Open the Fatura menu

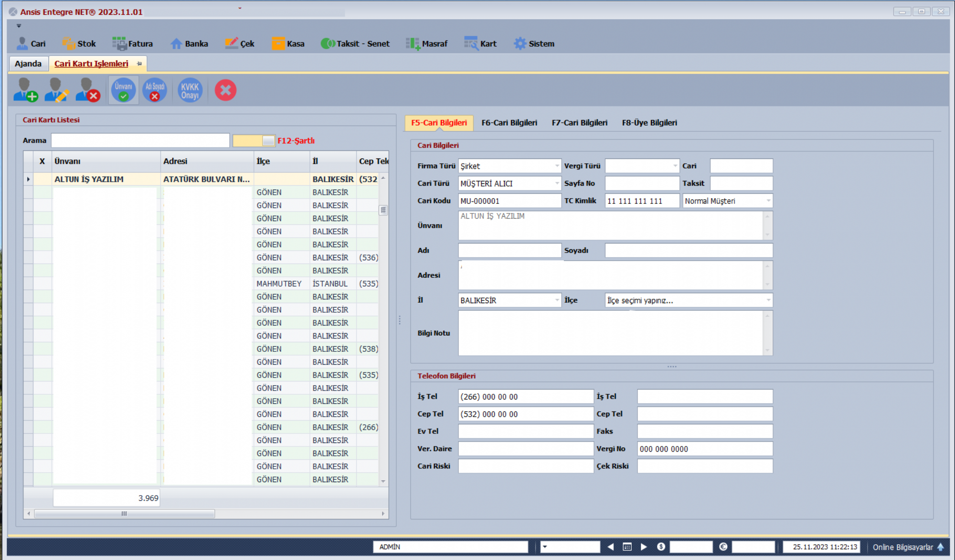pyautogui.click(x=133, y=43)
